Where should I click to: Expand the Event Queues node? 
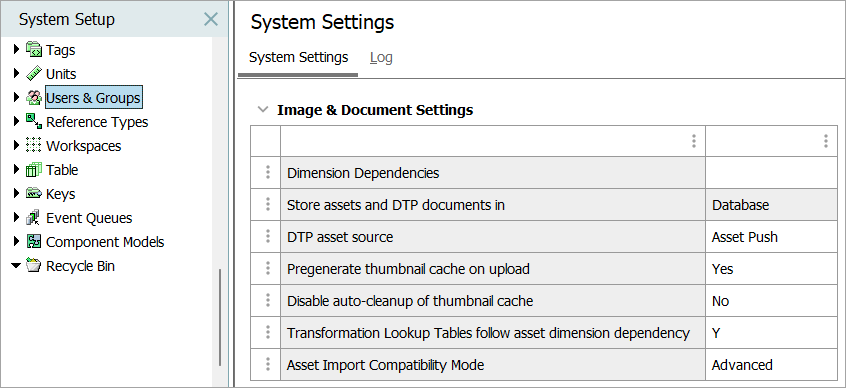click(x=16, y=217)
